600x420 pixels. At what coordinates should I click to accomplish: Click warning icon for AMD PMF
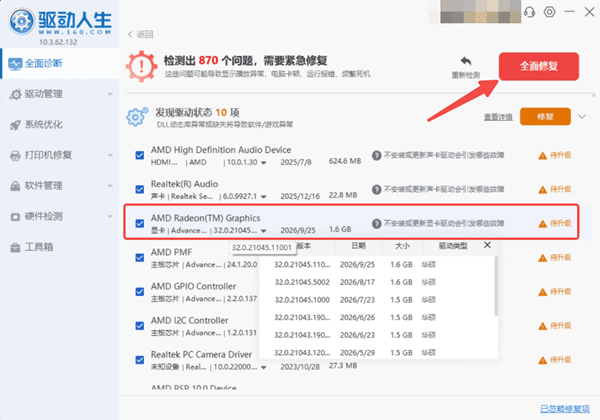[x=543, y=258]
